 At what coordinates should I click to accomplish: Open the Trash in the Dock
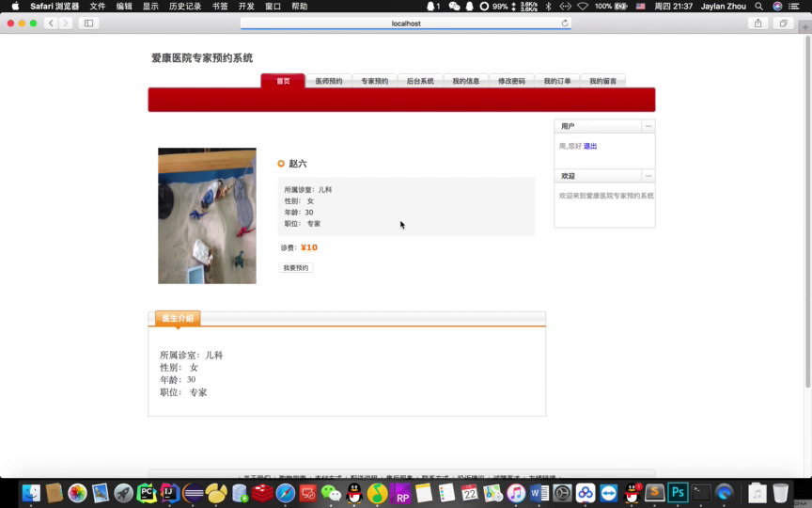(780, 493)
